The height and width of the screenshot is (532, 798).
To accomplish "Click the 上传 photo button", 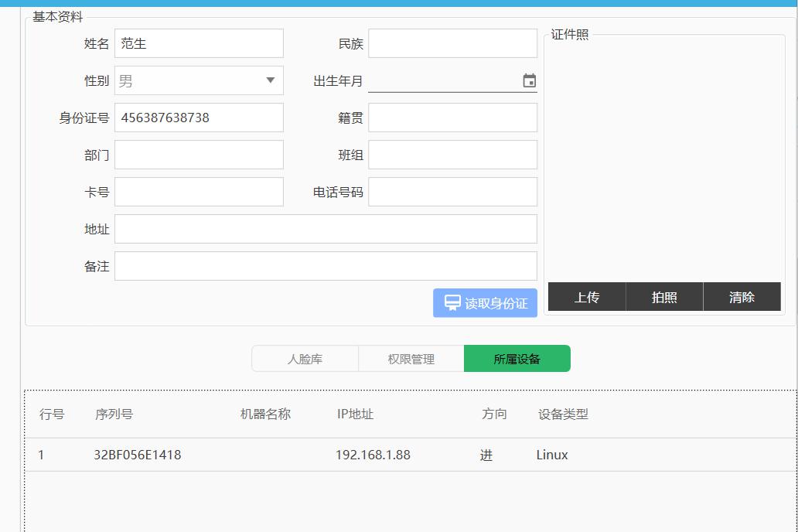I will (586, 297).
